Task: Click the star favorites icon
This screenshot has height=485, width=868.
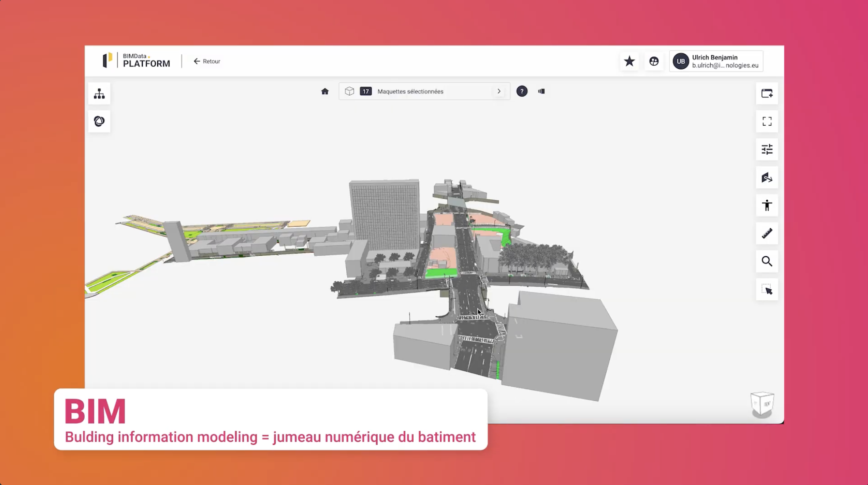Action: (x=629, y=61)
